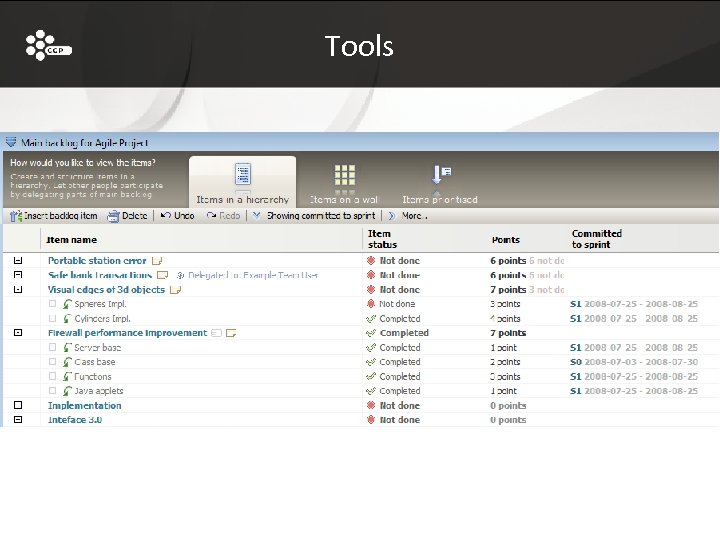The image size is (720, 540).
Task: Switch to Items on a wall tab
Action: coord(344,184)
